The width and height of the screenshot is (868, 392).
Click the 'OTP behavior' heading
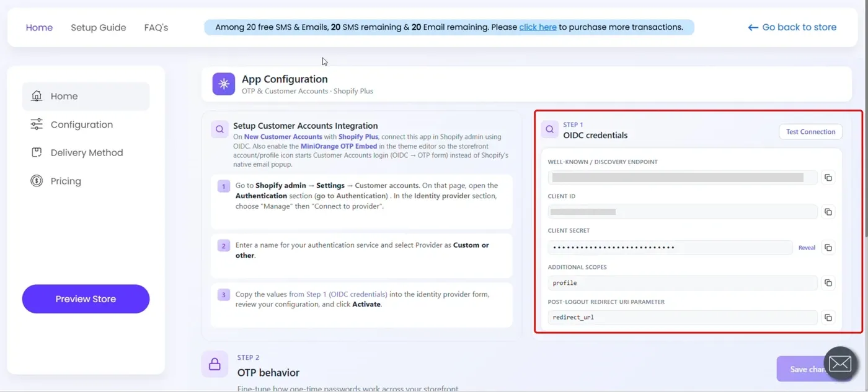tap(268, 373)
